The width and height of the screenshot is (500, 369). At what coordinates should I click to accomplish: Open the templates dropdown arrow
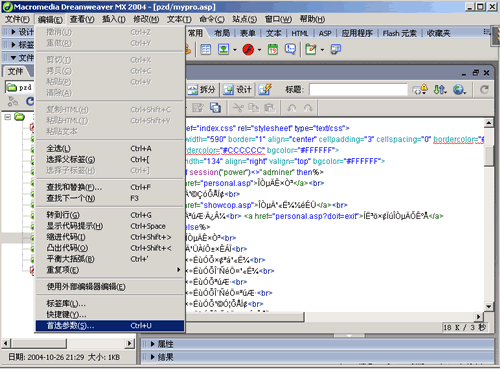click(x=322, y=50)
